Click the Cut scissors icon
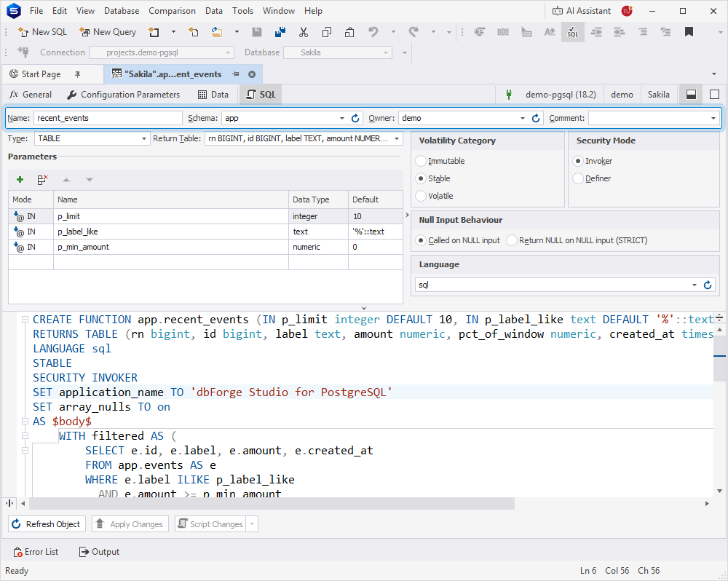This screenshot has width=728, height=581. pyautogui.click(x=303, y=31)
